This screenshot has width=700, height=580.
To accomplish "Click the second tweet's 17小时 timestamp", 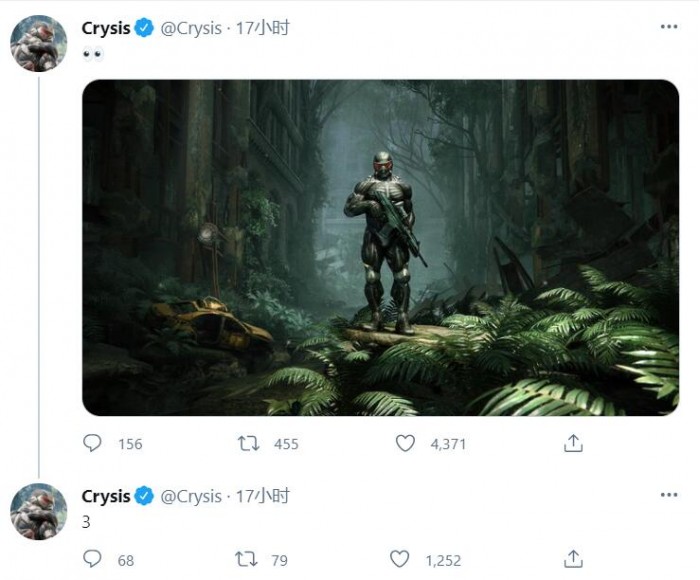I will coord(265,496).
